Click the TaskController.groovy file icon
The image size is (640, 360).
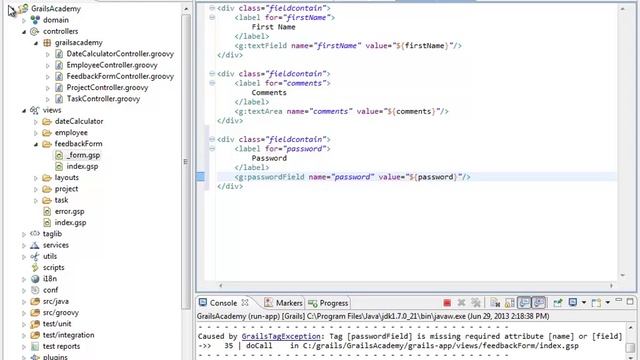point(59,99)
